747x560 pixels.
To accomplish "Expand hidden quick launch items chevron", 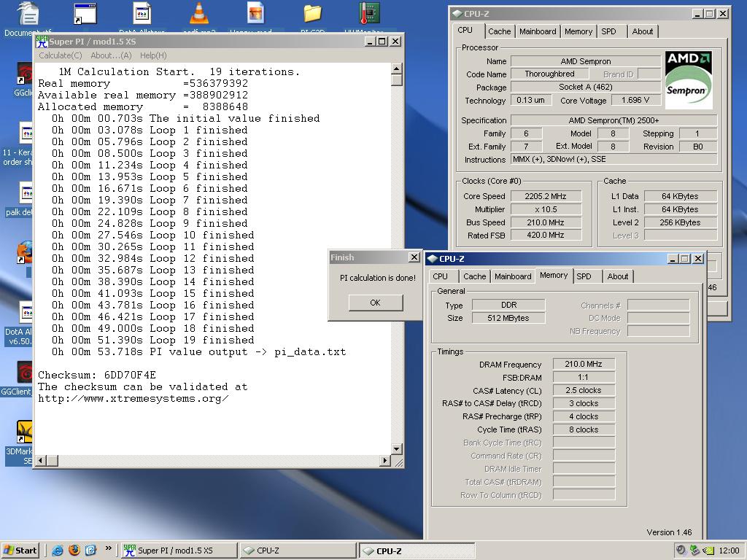I will (109, 548).
